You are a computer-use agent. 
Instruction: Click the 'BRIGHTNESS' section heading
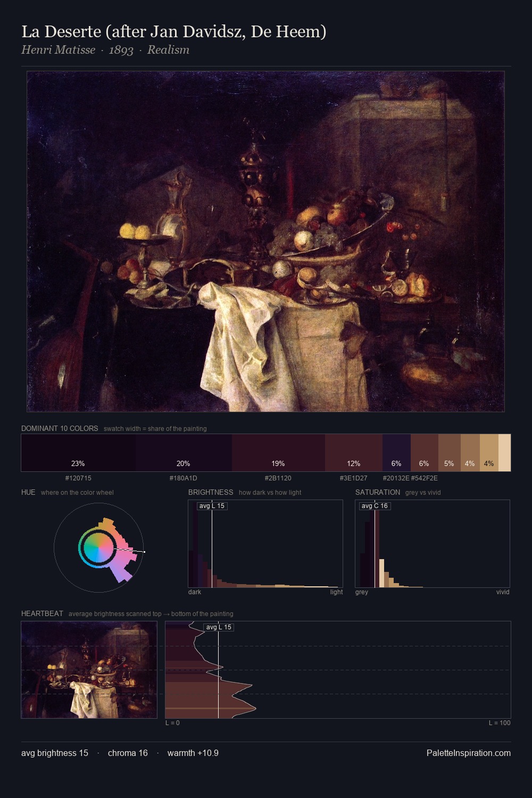(211, 492)
